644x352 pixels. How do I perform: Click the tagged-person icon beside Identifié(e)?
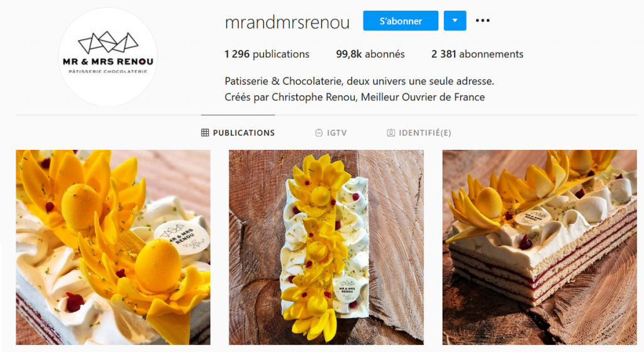pyautogui.click(x=391, y=132)
